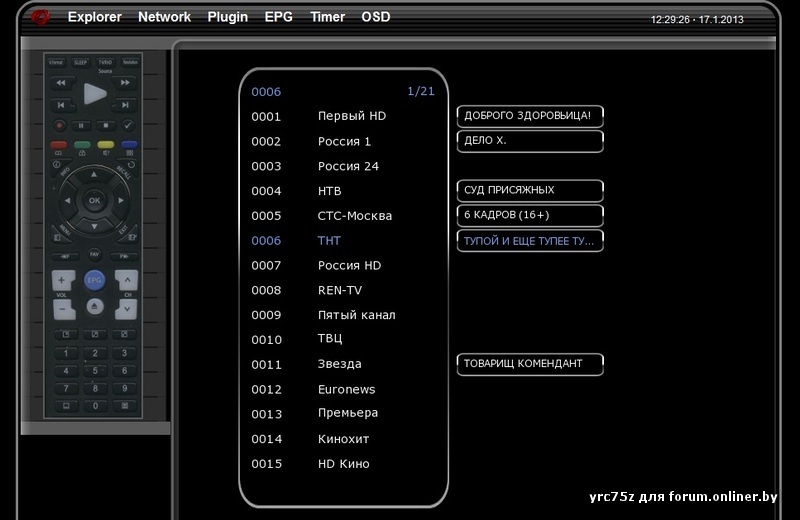Click digit 0 on the remote keypad
Screen dimensions: 800x520
[95, 406]
